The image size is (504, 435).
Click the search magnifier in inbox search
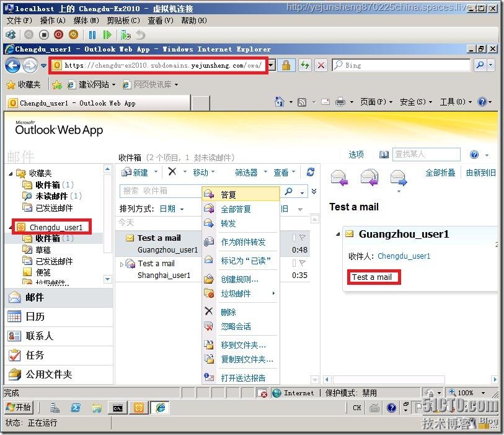289,191
